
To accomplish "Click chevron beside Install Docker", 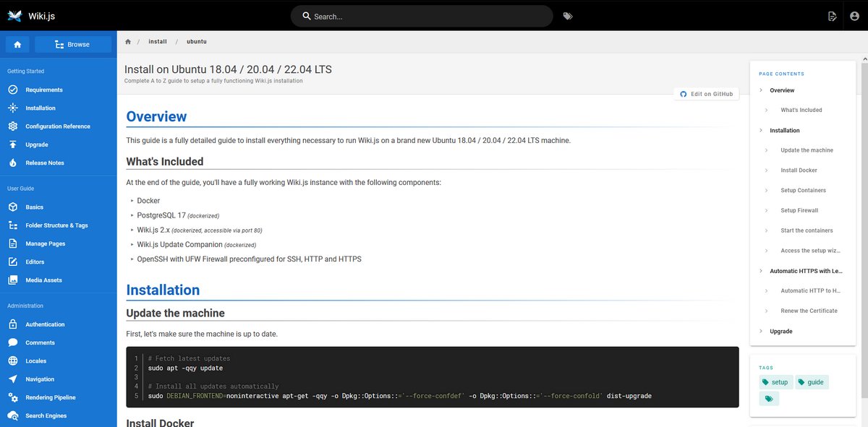I will click(x=767, y=171).
